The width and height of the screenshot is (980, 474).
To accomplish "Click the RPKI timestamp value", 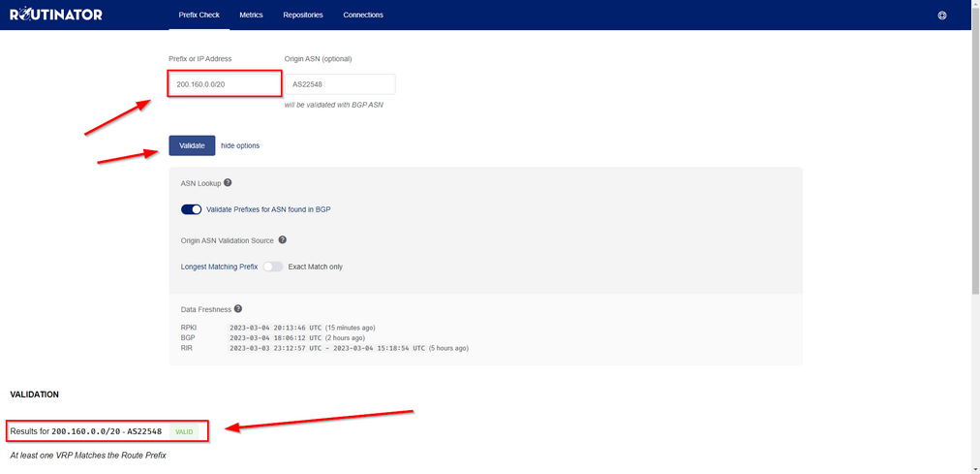I will [275, 328].
